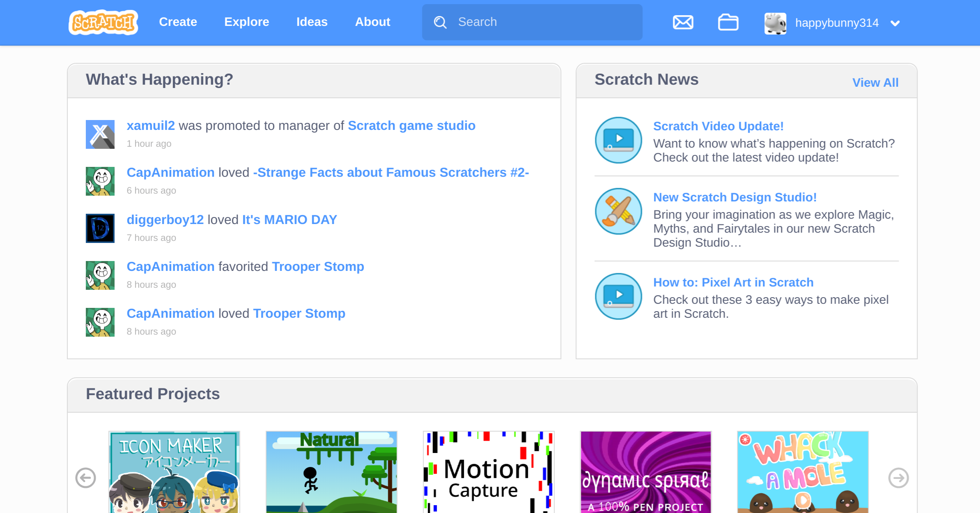
Task: Click the Design Studio paintbrush news icon
Action: [x=618, y=211]
